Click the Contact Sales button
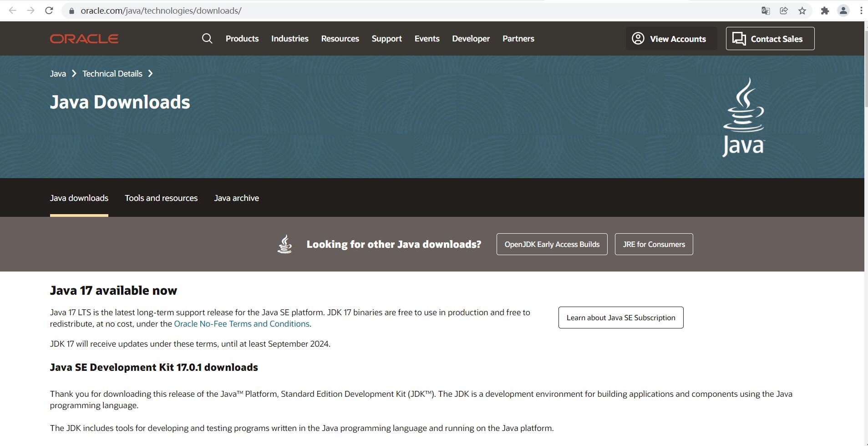Viewport: 868px width, 446px height. (x=770, y=39)
